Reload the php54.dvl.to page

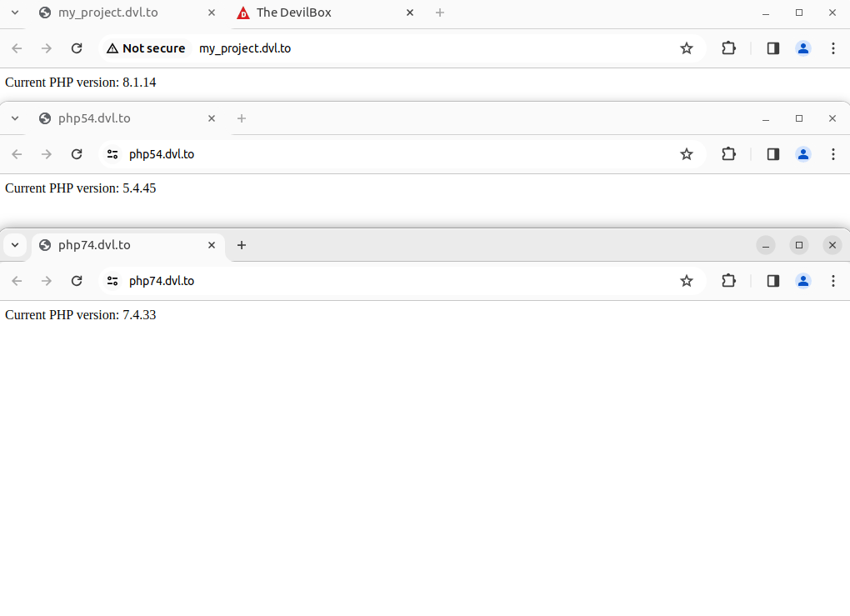point(77,154)
